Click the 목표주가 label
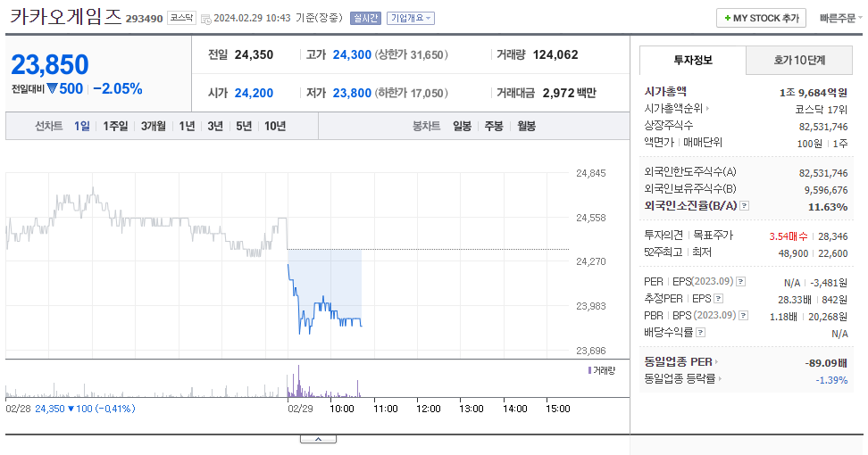Viewport: 868px width, 455px height. [713, 236]
